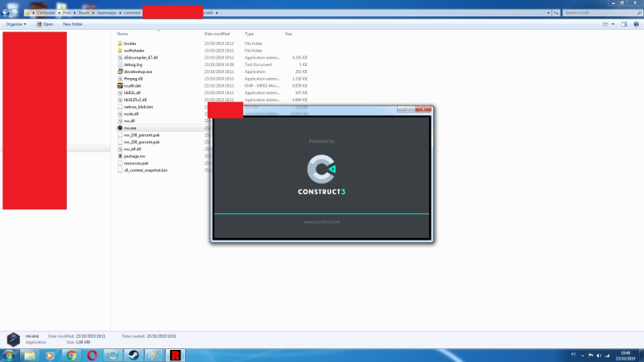
Task: Close the Construct 3 splash window
Action: (x=423, y=109)
